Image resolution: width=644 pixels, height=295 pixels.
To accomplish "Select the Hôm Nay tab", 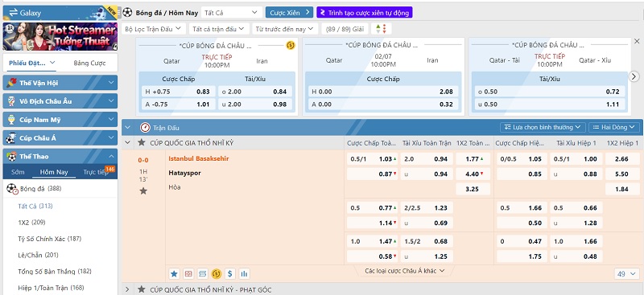I will pos(54,172).
